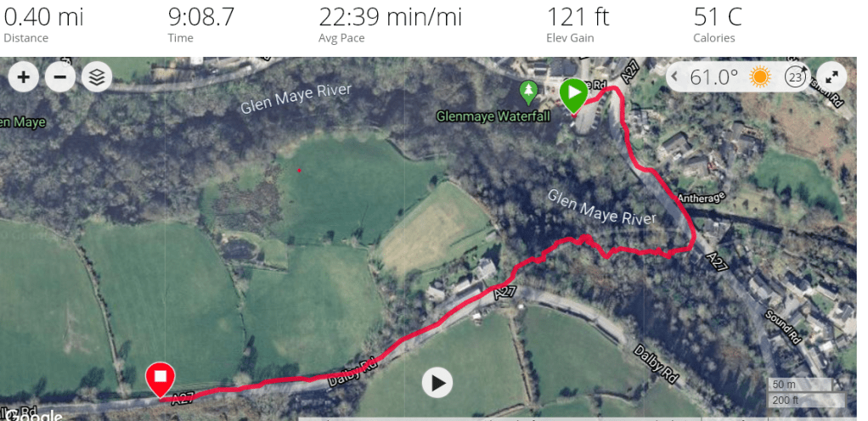
Task: Open the Glenmaye Waterfall place label
Action: click(x=493, y=117)
